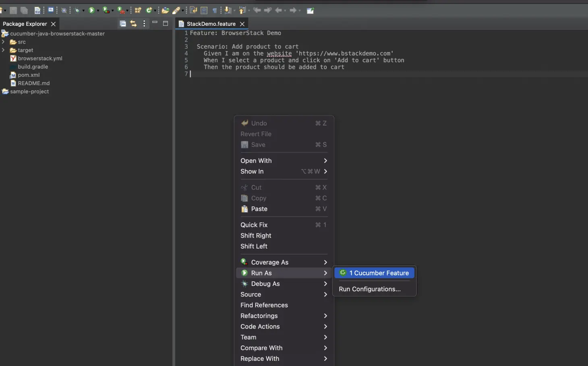Click the Coverage launch toolbar icon
This screenshot has height=366, width=588.
click(106, 10)
